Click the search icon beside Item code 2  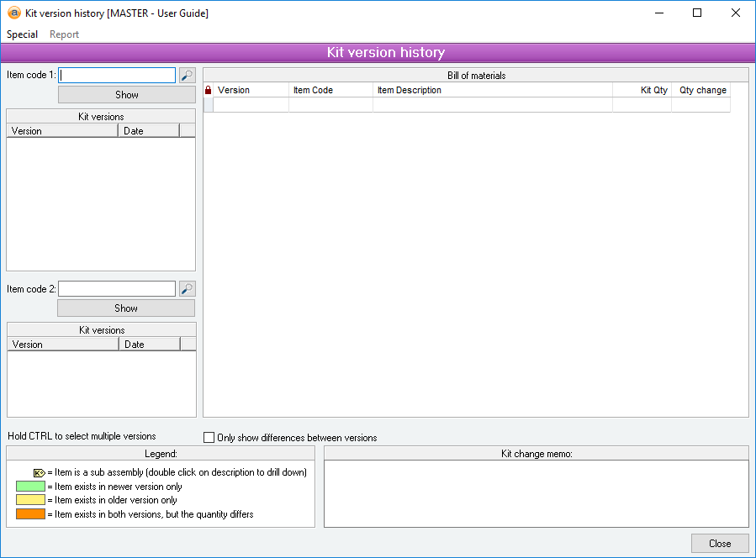coord(187,289)
